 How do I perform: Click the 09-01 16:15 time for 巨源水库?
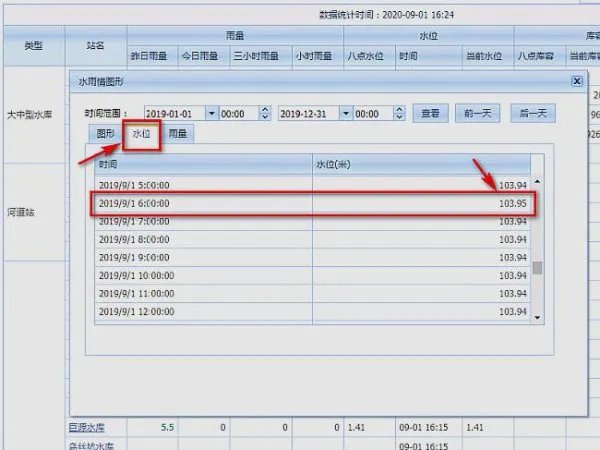(423, 427)
